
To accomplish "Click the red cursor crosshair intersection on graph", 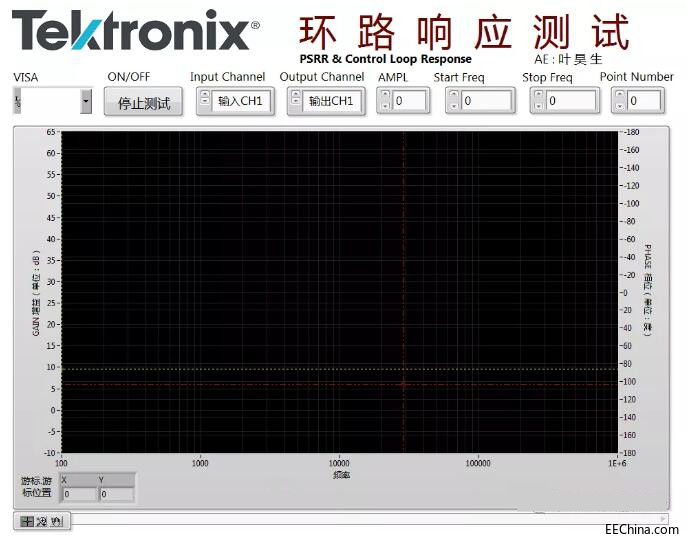I will 404,384.
